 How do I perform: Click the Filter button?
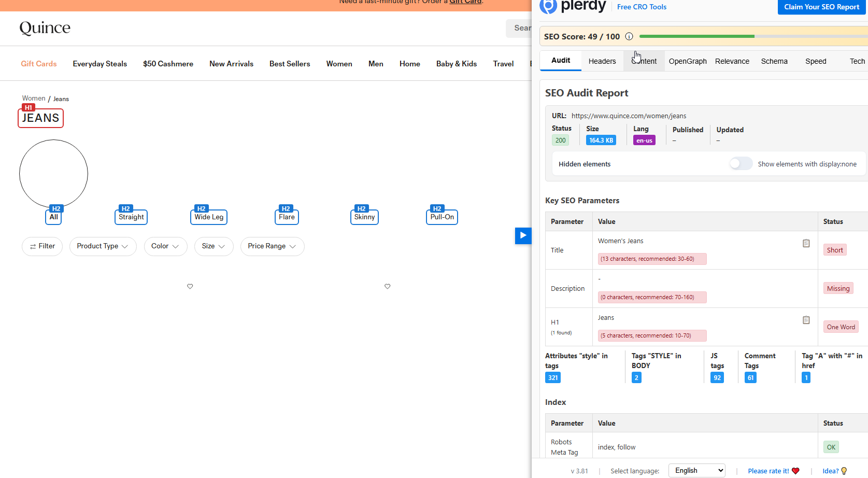click(42, 246)
